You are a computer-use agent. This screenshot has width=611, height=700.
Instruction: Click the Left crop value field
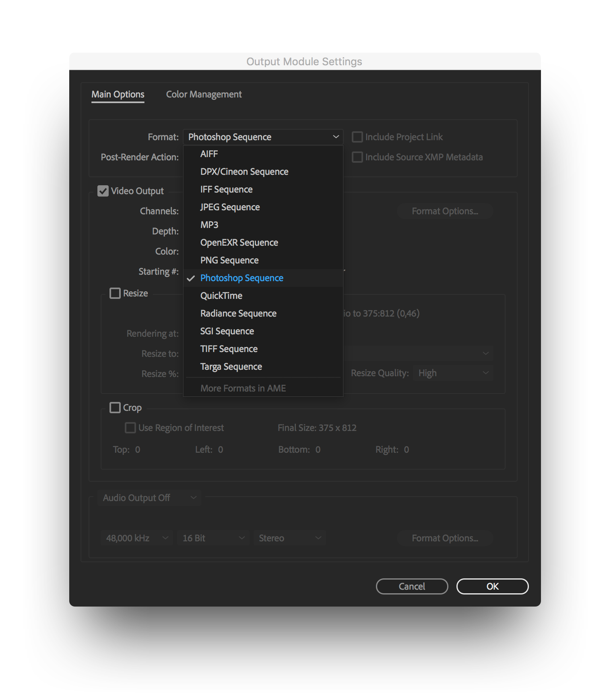(221, 450)
